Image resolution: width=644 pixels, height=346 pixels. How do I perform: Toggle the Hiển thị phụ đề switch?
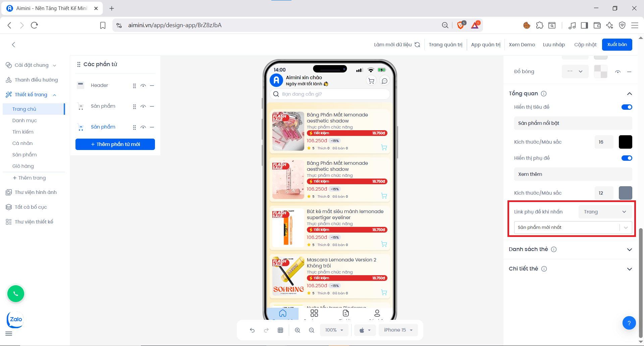coord(627,158)
